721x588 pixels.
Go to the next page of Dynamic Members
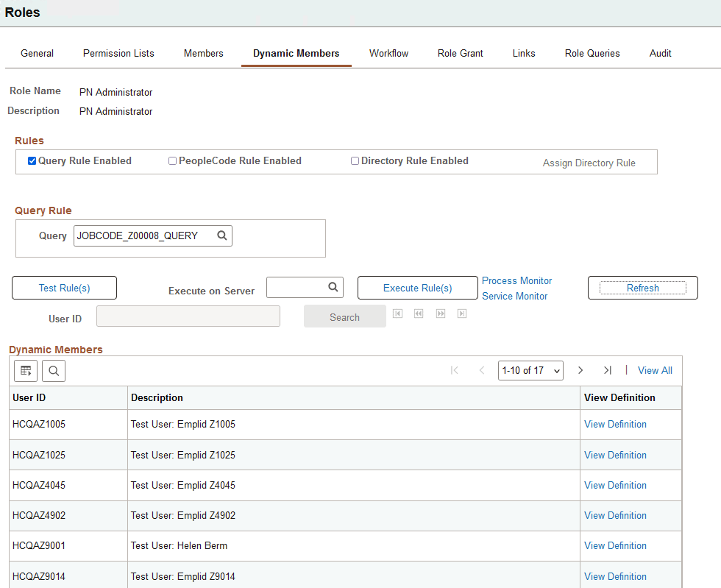[x=580, y=370]
